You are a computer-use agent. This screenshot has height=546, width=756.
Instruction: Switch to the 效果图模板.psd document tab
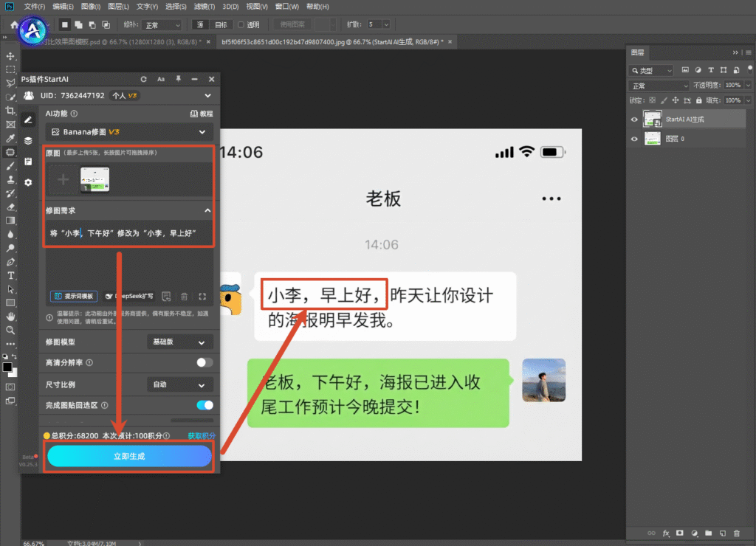[120, 42]
